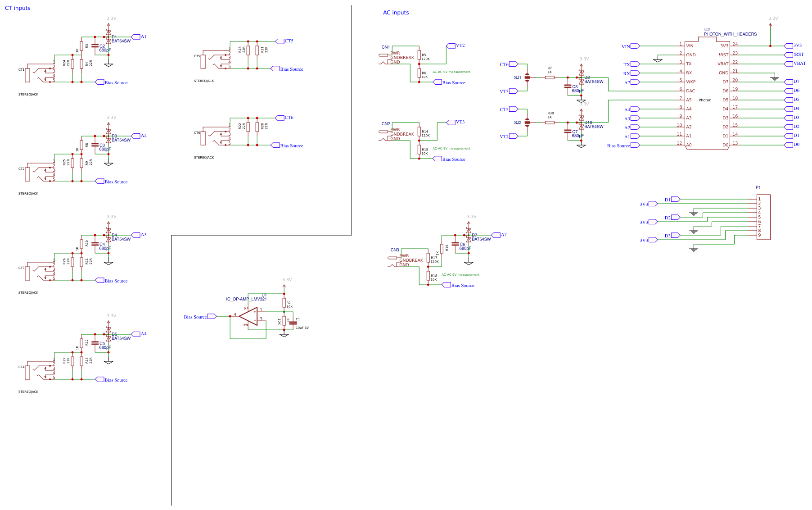Click the VT2 net flag near CN1
Image resolution: width=812 pixels, height=510 pixels.
click(451, 45)
